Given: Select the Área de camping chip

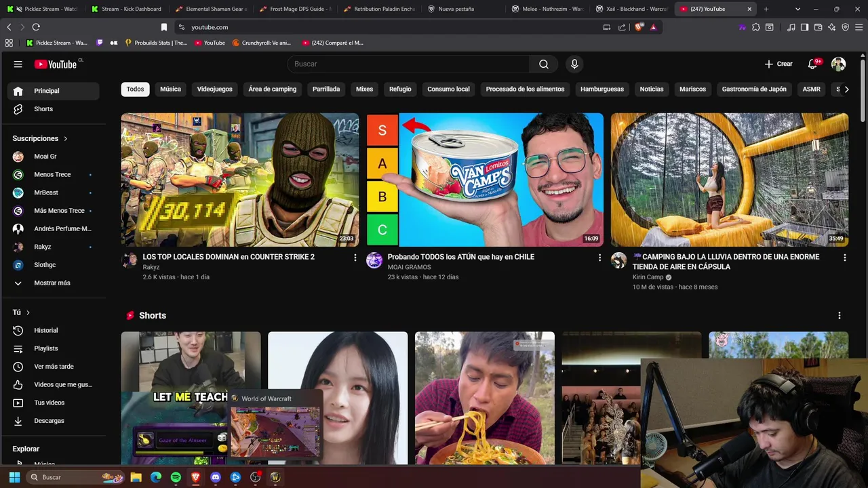Looking at the screenshot, I should pyautogui.click(x=272, y=89).
